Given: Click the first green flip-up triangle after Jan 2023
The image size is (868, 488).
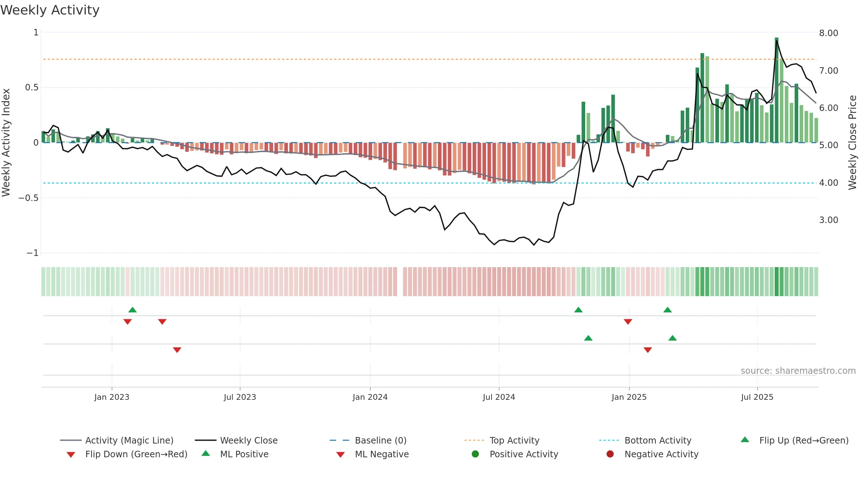Looking at the screenshot, I should pyautogui.click(x=133, y=310).
